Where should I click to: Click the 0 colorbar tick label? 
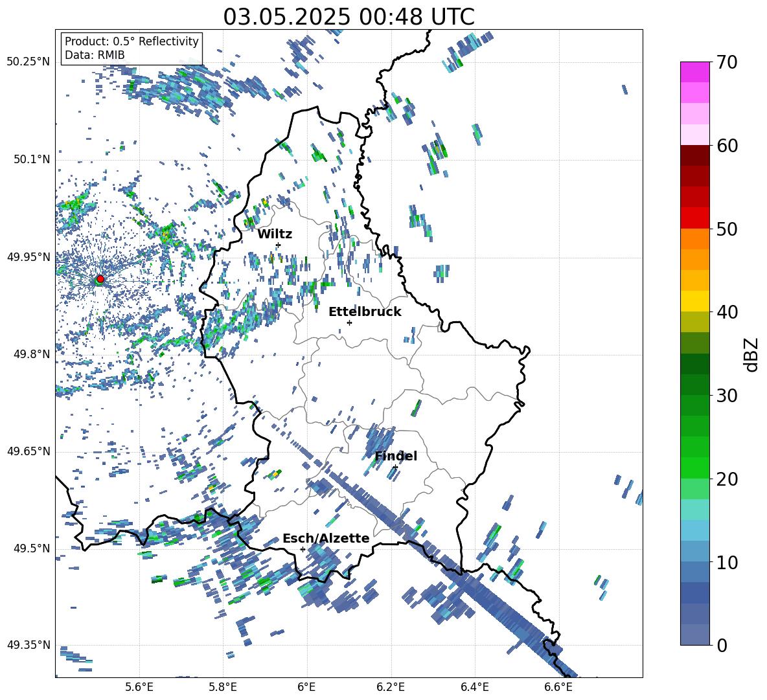coord(722,645)
